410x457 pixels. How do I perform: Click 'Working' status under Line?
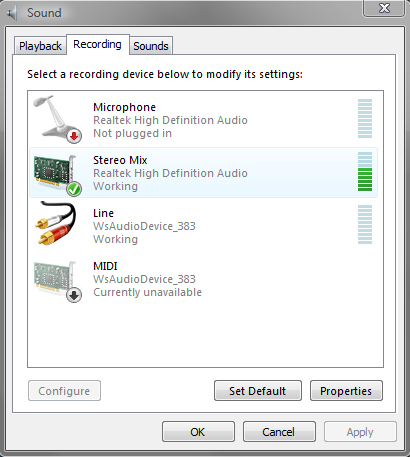(x=115, y=239)
